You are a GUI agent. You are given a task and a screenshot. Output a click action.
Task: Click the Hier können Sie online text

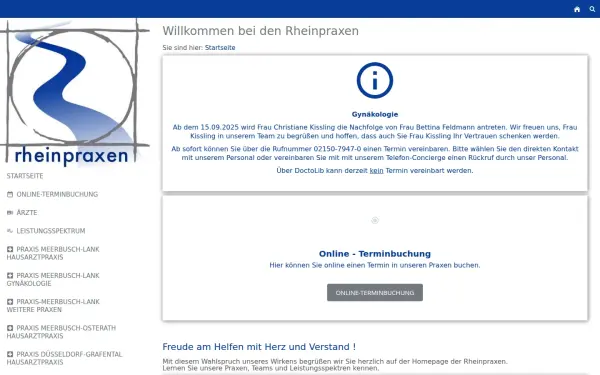click(375, 265)
